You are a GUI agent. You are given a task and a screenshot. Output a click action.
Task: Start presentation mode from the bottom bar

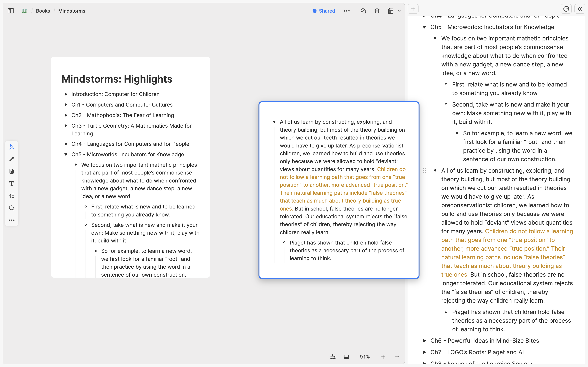point(346,357)
